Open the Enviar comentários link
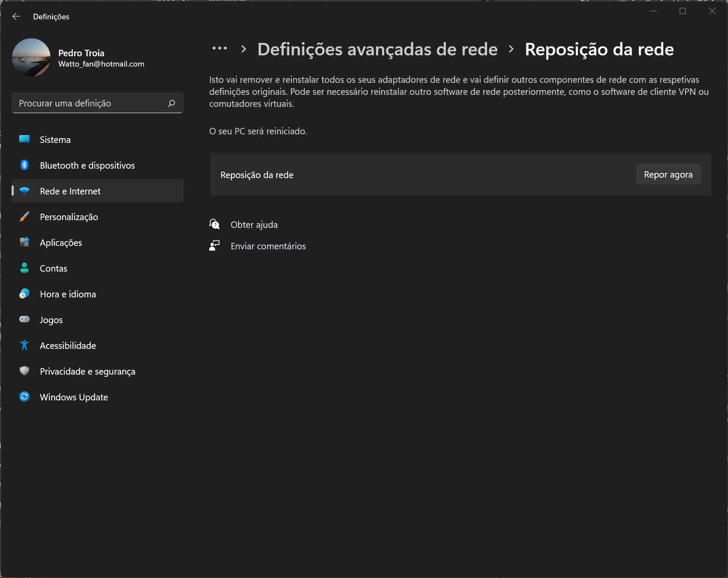The height and width of the screenshot is (578, 728). point(268,246)
